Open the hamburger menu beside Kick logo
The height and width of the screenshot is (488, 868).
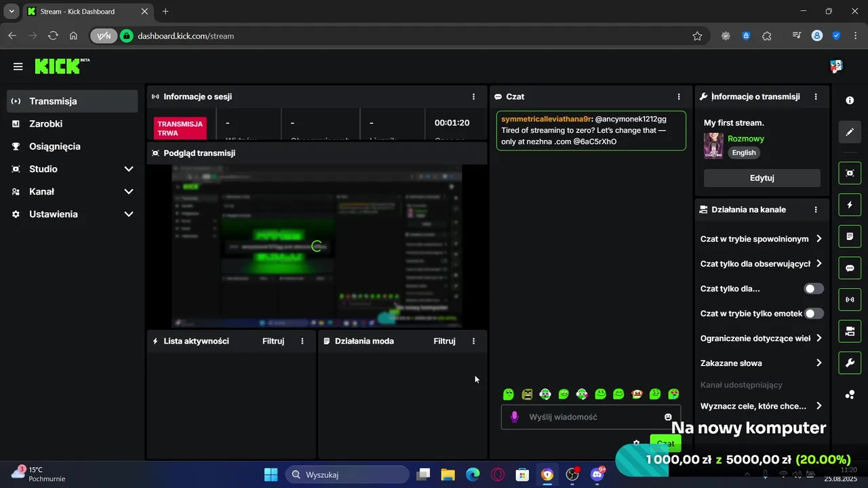[x=18, y=66]
